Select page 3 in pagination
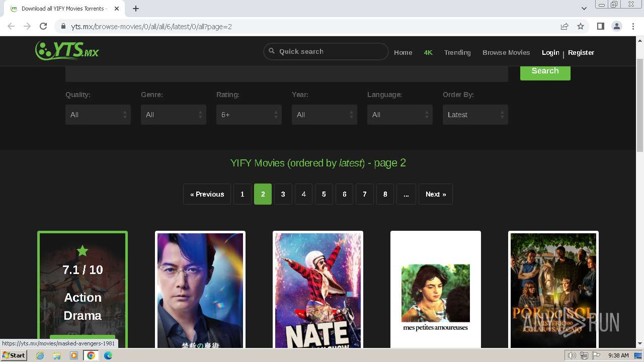 (x=283, y=194)
